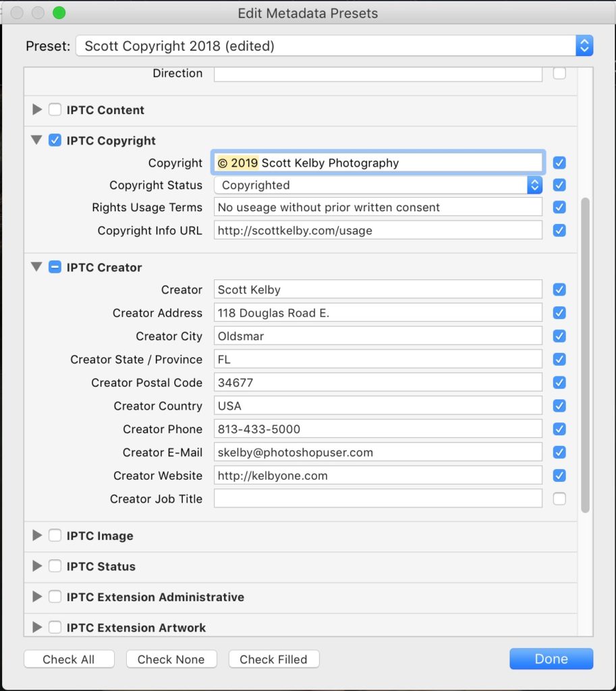The width and height of the screenshot is (616, 691).
Task: Toggle the IPTC Creator section checkbox
Action: 55,267
